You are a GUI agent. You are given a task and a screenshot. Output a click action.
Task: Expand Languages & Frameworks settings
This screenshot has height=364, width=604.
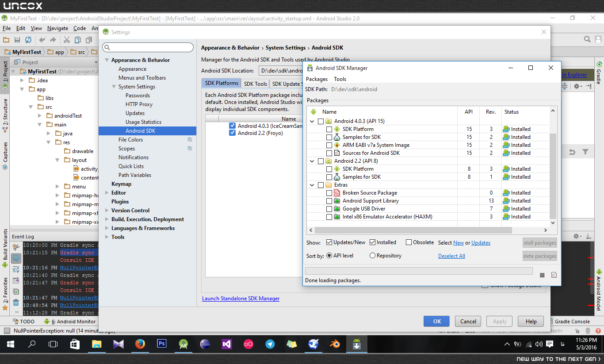pyautogui.click(x=107, y=228)
